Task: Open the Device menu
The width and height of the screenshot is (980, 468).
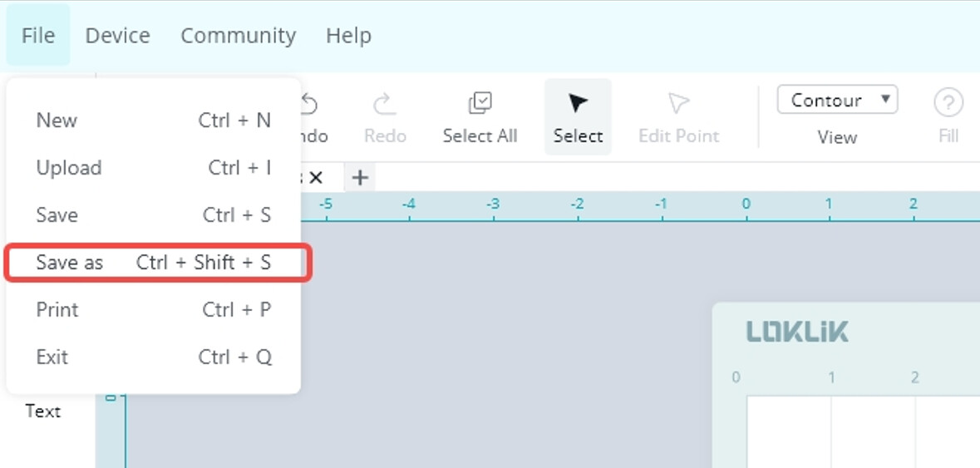Action: 118,36
